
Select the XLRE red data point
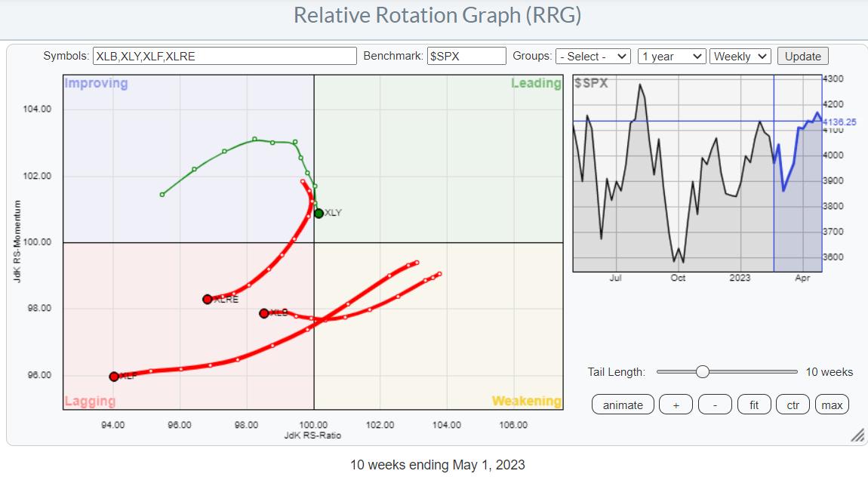pyautogui.click(x=208, y=299)
